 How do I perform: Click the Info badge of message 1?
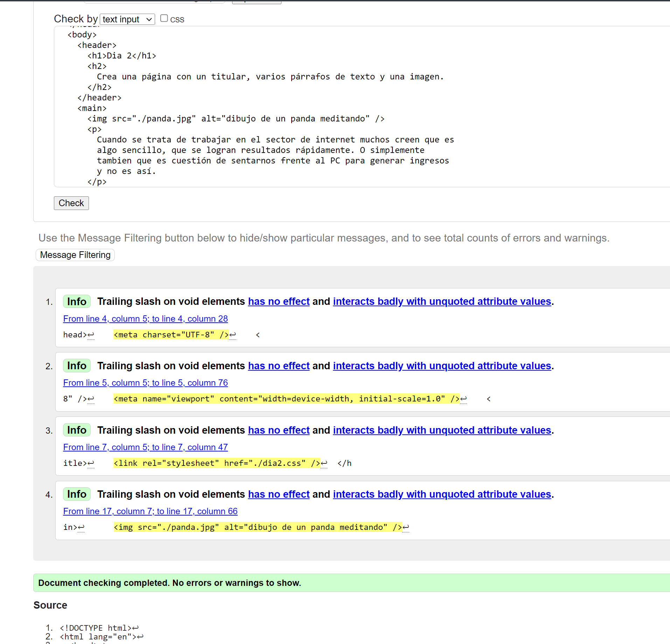point(77,301)
